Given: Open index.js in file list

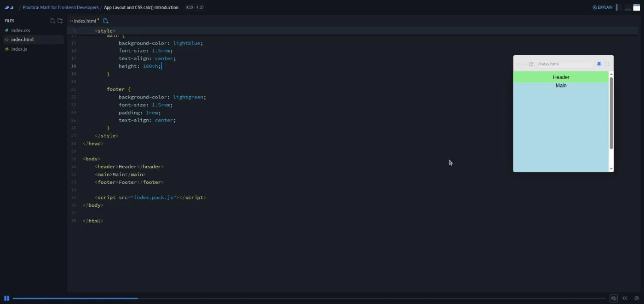Looking at the screenshot, I should click(34, 49).
